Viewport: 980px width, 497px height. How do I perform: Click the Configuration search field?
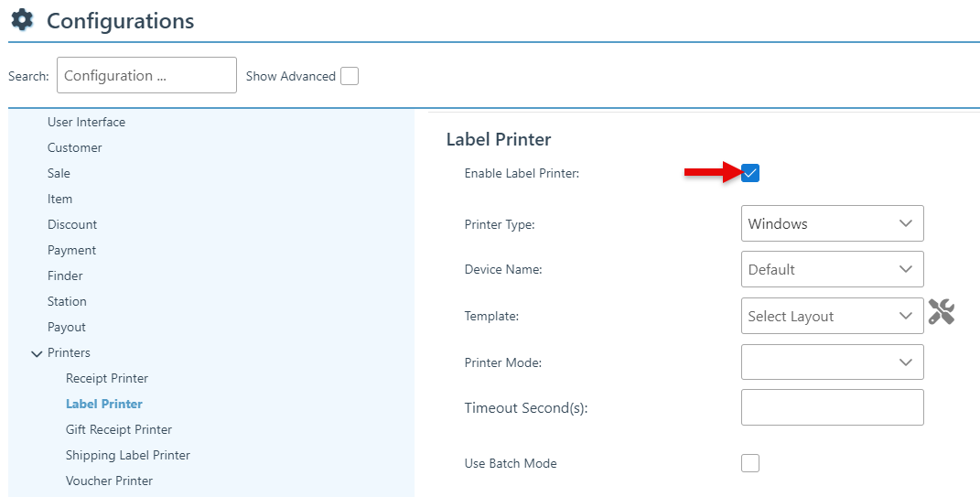click(146, 75)
